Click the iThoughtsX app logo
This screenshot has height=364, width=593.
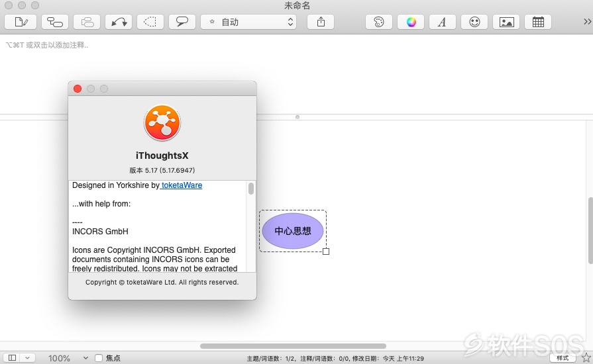162,122
